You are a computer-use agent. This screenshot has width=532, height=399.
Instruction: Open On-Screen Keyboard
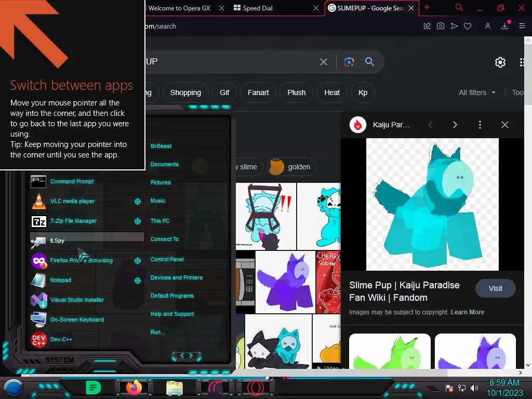coord(87,320)
